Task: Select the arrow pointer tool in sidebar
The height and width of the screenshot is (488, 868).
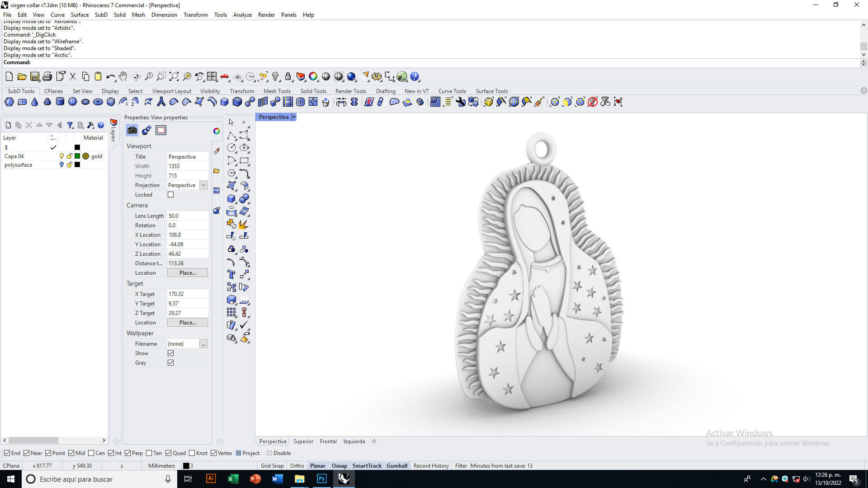Action: point(231,122)
